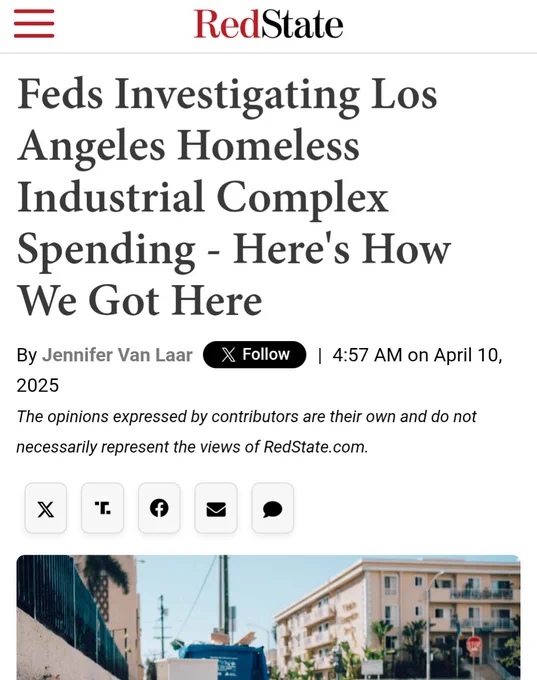Share the article on Facebook
This screenshot has width=537, height=680.
(x=159, y=508)
